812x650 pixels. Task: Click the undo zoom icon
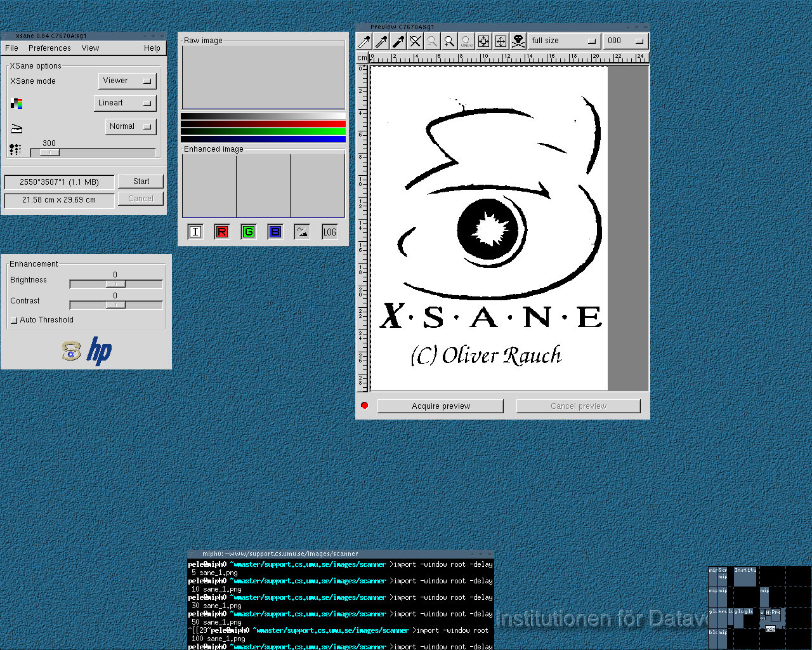(467, 41)
